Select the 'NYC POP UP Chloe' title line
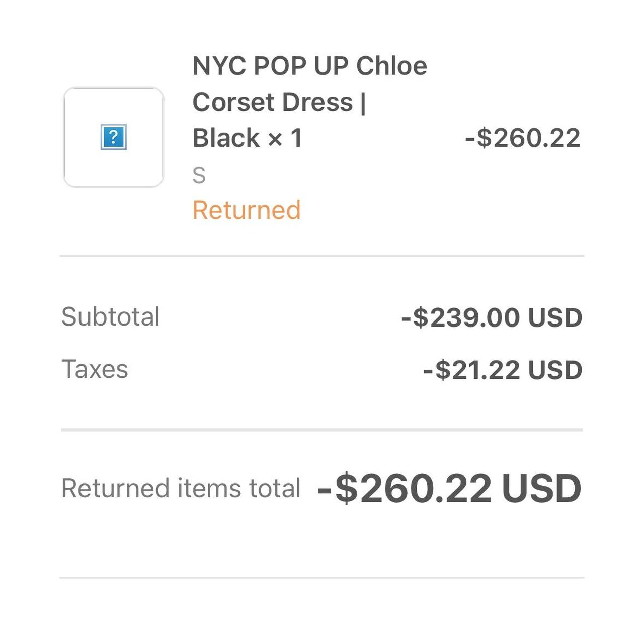 pyautogui.click(x=310, y=66)
